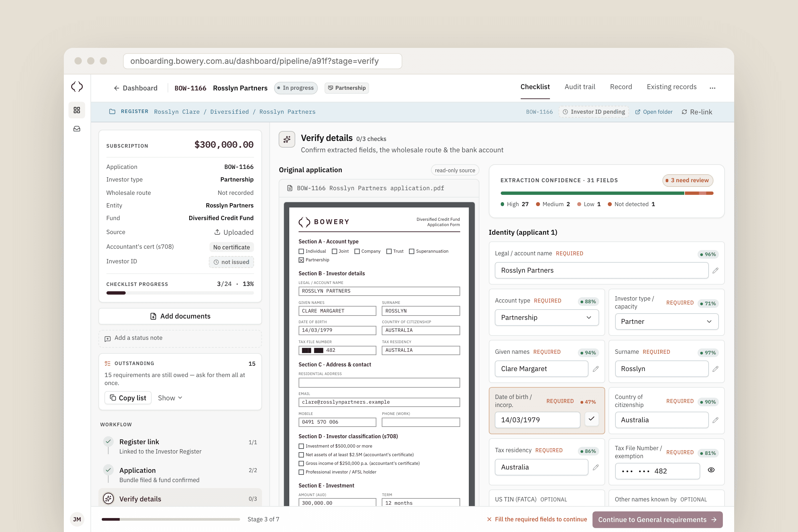
Task: Open the Account type Partnership dropdown
Action: 547,318
